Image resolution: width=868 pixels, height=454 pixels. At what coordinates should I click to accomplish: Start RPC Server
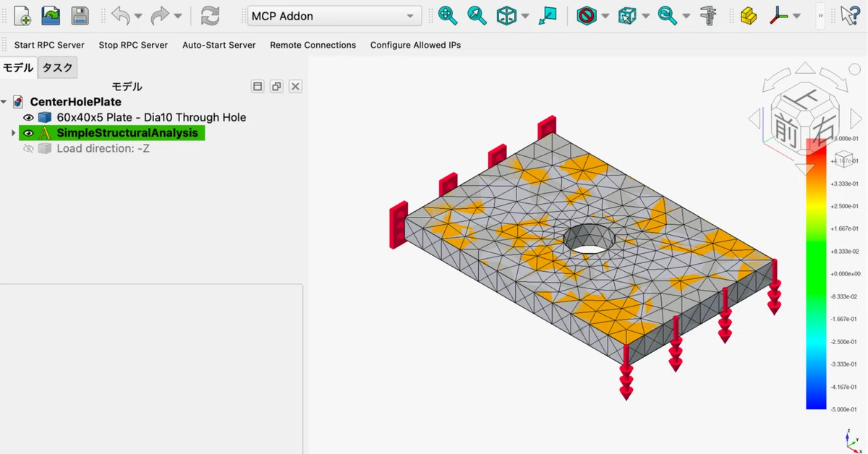coord(49,45)
